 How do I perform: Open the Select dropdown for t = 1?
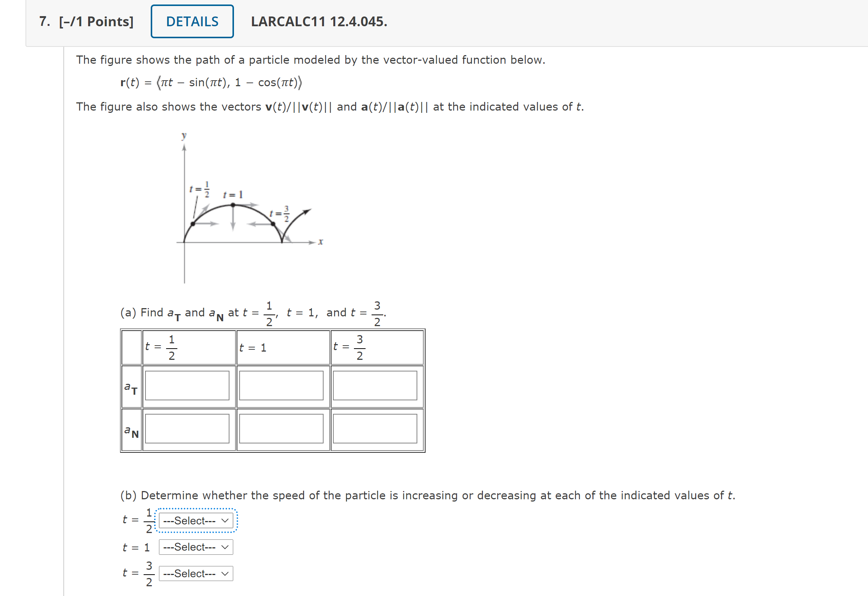[196, 547]
